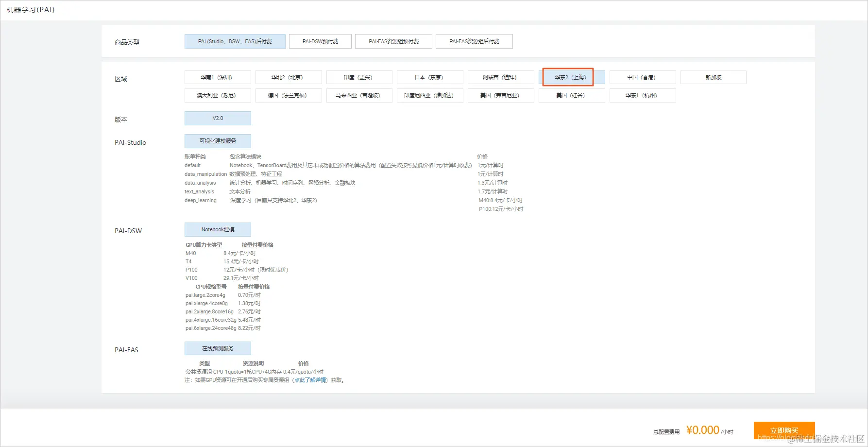Select PAI-EAS资源组预付费 product type
Screen dimensions: 868x447
[x=393, y=41]
